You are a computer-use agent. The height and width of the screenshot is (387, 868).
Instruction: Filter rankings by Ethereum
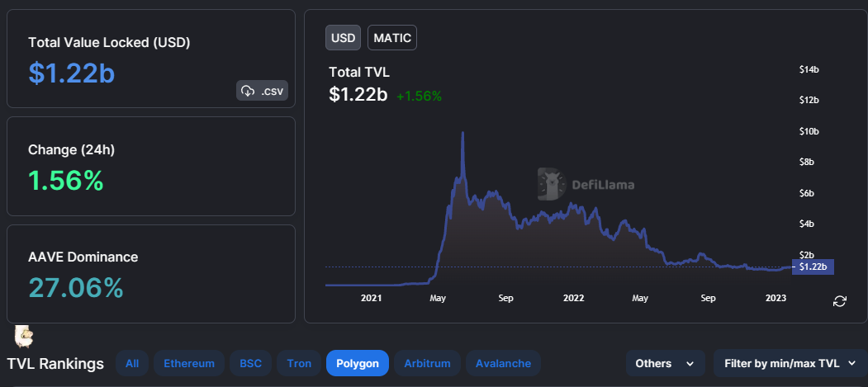(189, 363)
